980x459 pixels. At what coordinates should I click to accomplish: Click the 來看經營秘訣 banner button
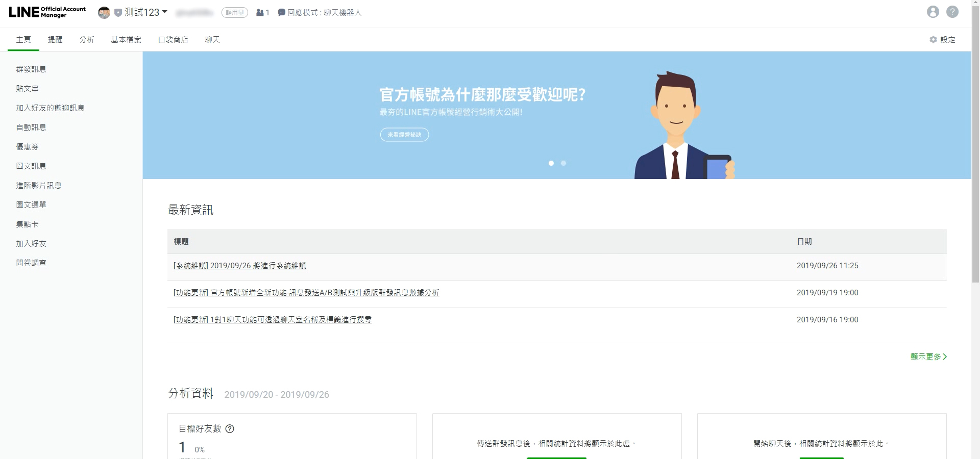[x=404, y=135]
